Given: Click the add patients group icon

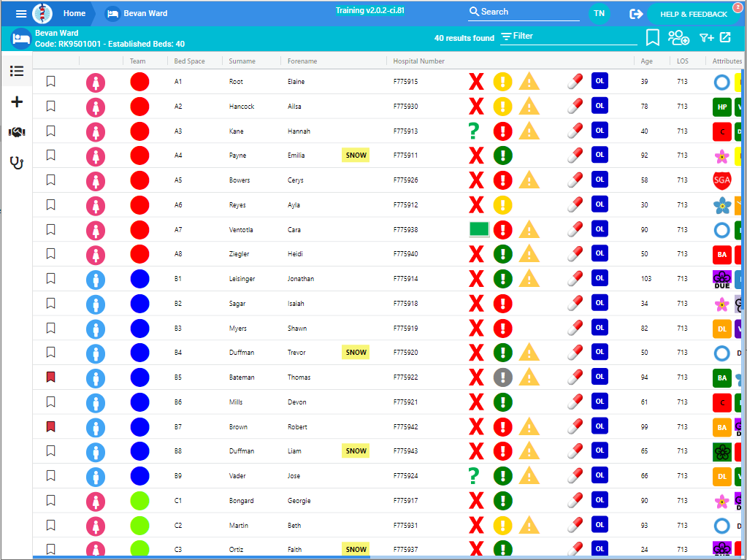Looking at the screenshot, I should pyautogui.click(x=678, y=38).
